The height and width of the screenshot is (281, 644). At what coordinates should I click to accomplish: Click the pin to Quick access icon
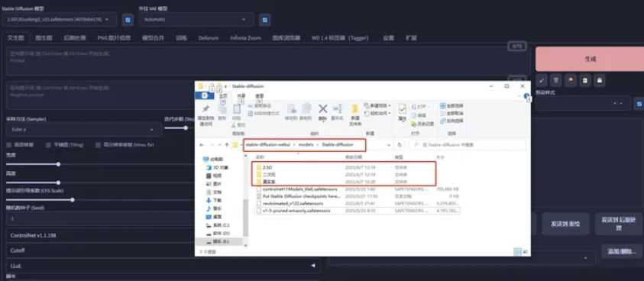click(205, 109)
